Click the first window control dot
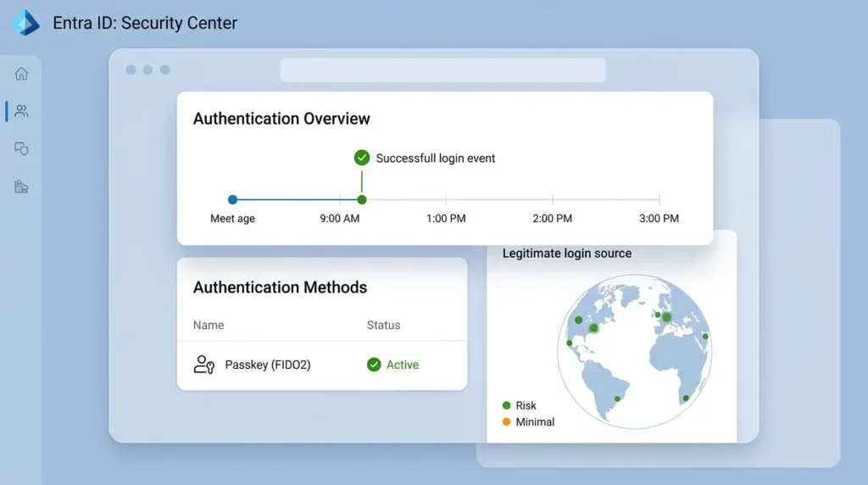 point(131,70)
